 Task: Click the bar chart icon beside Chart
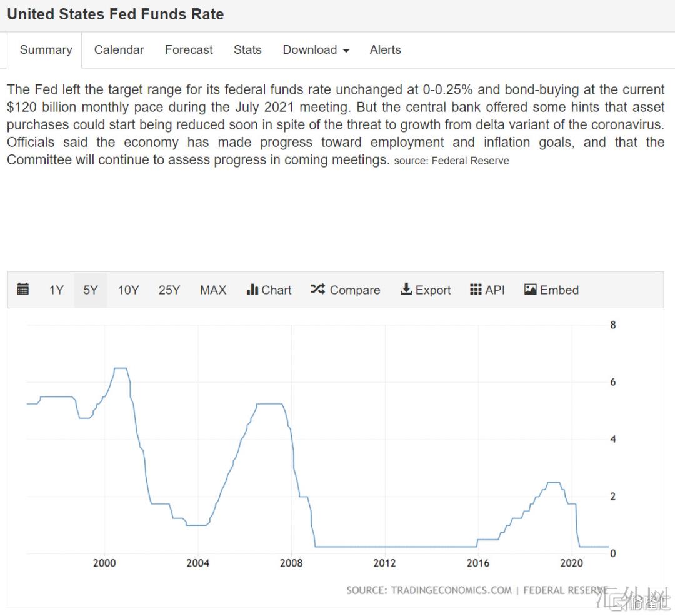(252, 290)
